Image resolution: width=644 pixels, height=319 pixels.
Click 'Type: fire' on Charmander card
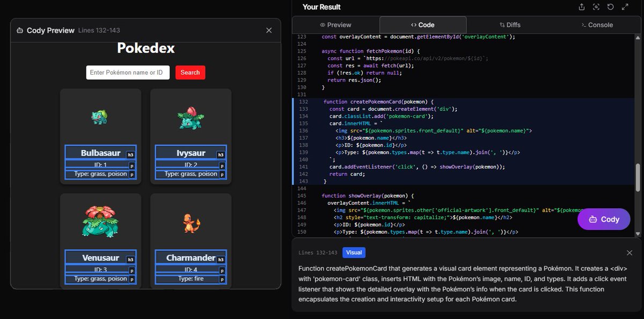coord(191,279)
